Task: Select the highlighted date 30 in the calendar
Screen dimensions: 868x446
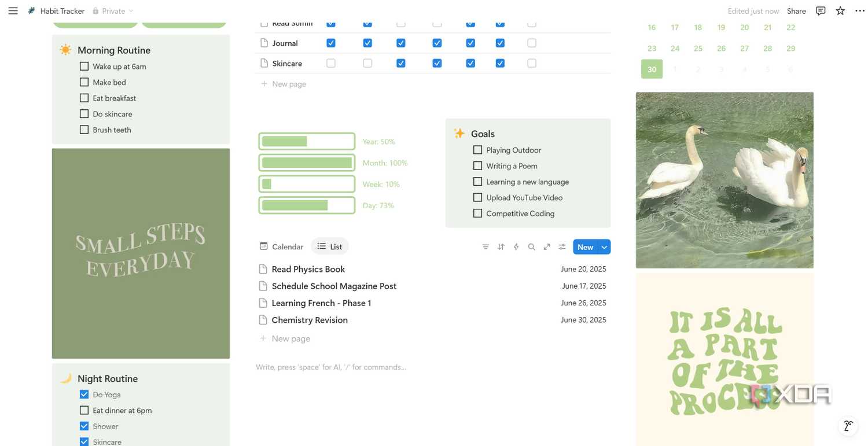Action: pos(652,69)
